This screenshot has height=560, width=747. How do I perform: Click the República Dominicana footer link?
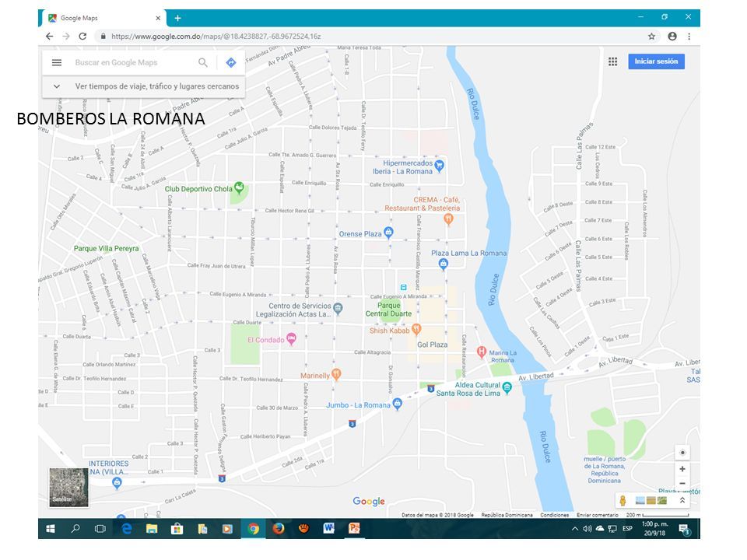[x=507, y=515]
